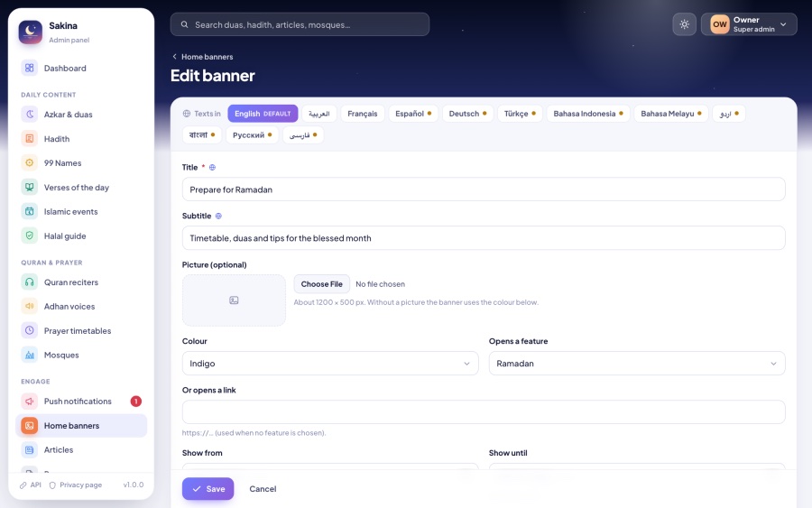Viewport: 812px width, 508px height.
Task: Click the search magnifier icon
Action: 184,24
